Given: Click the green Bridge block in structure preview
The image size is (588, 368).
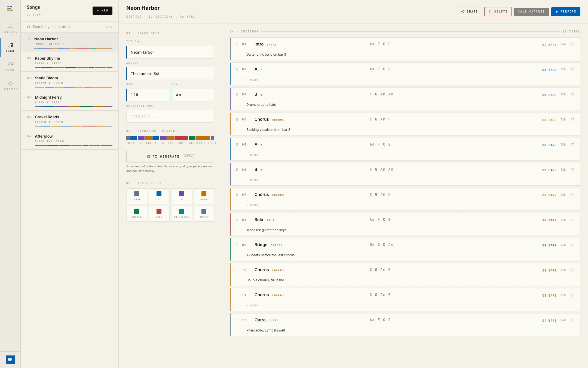Looking at the screenshot, I should (x=192, y=138).
